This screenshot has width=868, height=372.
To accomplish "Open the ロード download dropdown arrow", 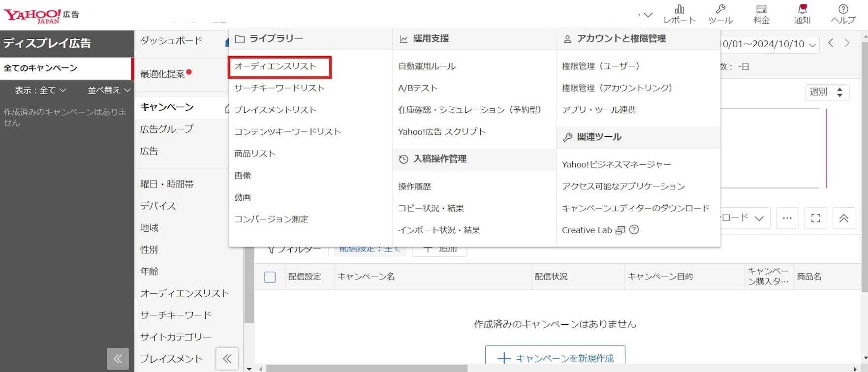I will click(759, 218).
